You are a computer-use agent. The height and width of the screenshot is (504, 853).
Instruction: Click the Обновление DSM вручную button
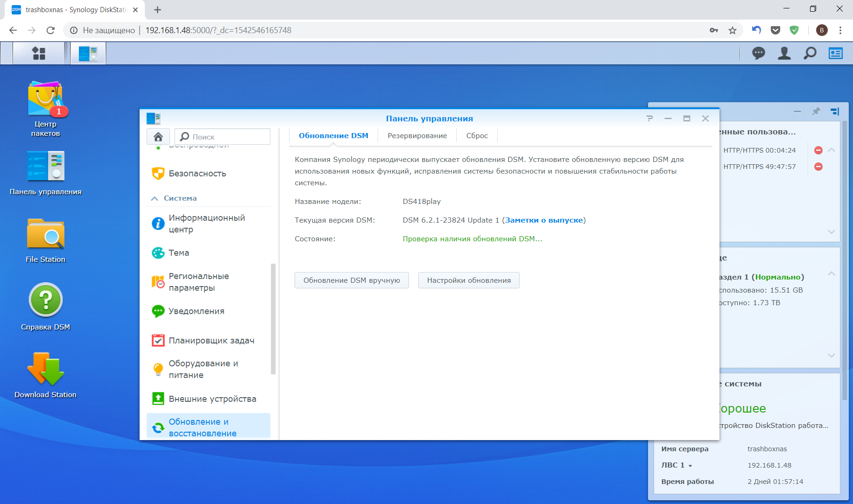coord(352,280)
